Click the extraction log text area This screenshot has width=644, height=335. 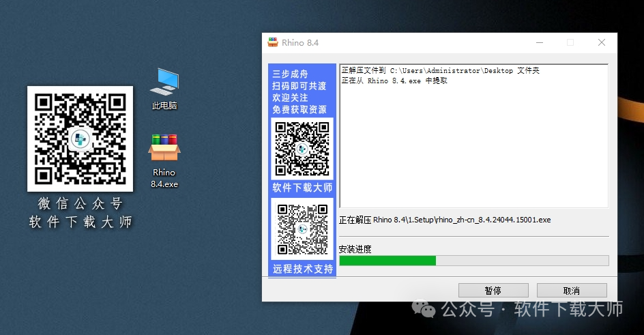pos(474,136)
